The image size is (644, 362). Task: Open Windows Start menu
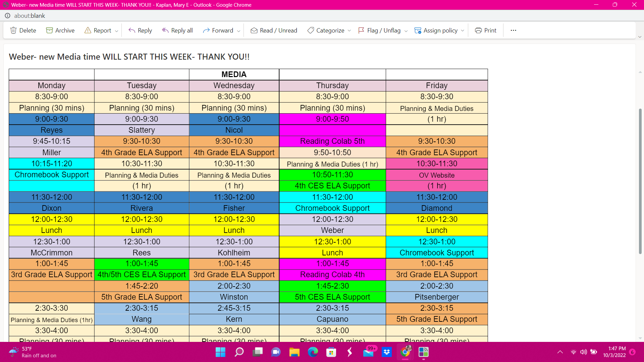(x=220, y=352)
